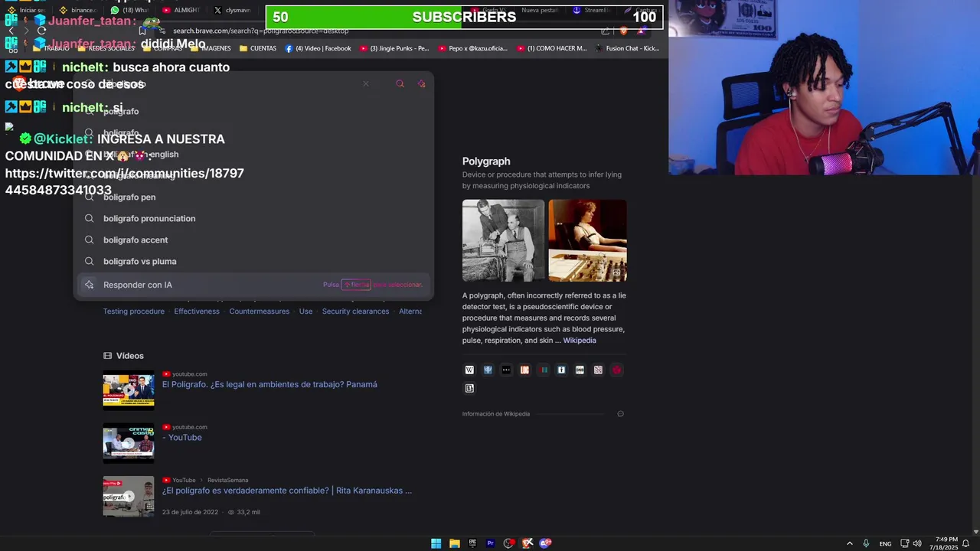Open the Wikipedia link in Polygraph description
Screen dimensions: 980x551
[x=580, y=341]
